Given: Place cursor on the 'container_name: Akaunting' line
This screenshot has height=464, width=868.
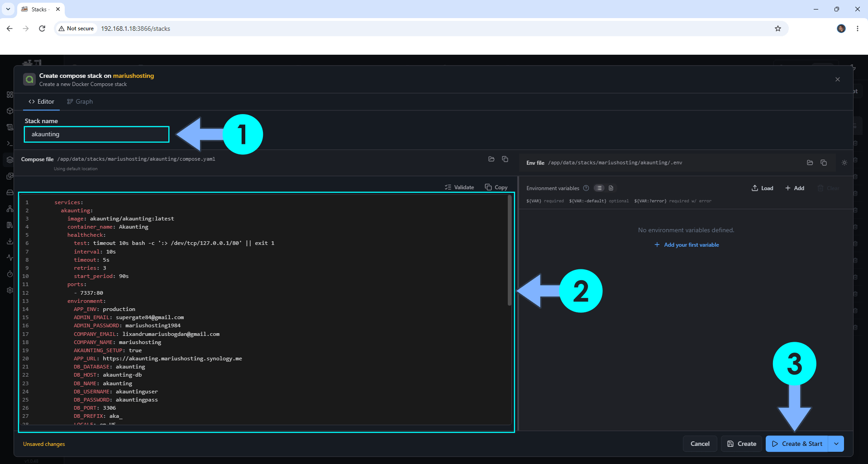Looking at the screenshot, I should coord(108,227).
